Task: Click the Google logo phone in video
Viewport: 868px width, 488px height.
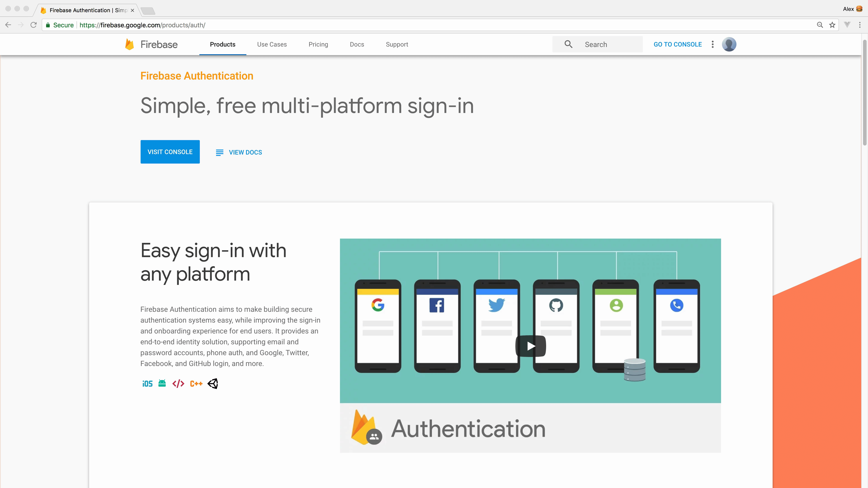Action: click(378, 326)
